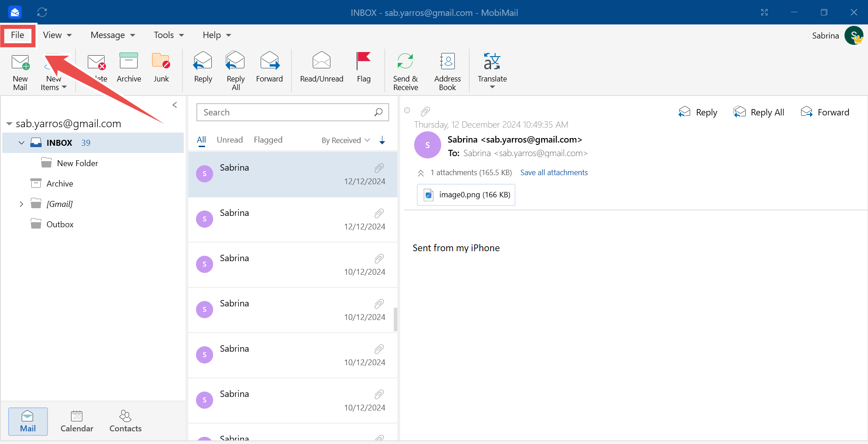Viewport: 868px width, 444px height.
Task: Click the sync icon in title bar
Action: [x=42, y=12]
